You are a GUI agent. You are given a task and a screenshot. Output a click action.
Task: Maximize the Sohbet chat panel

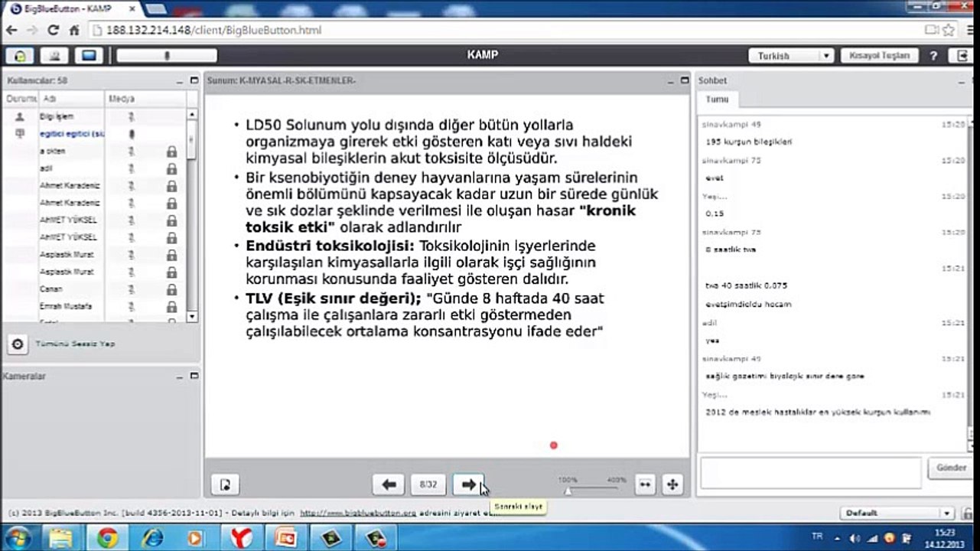[974, 80]
